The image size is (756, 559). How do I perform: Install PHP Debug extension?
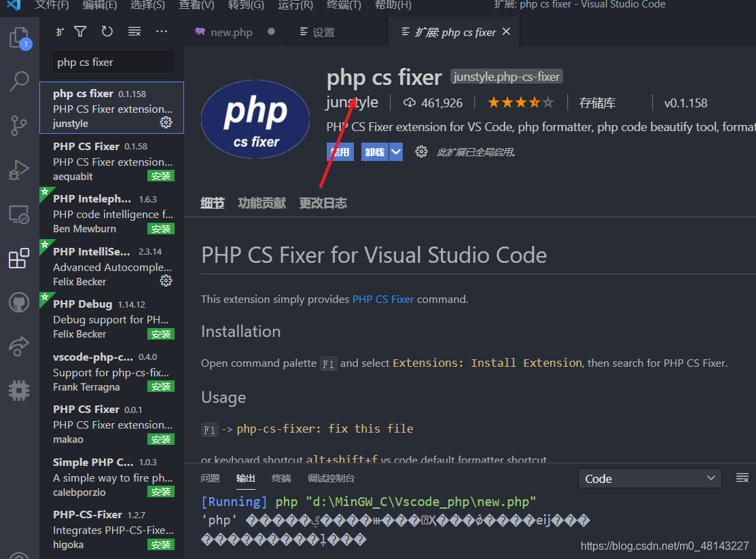coord(160,333)
